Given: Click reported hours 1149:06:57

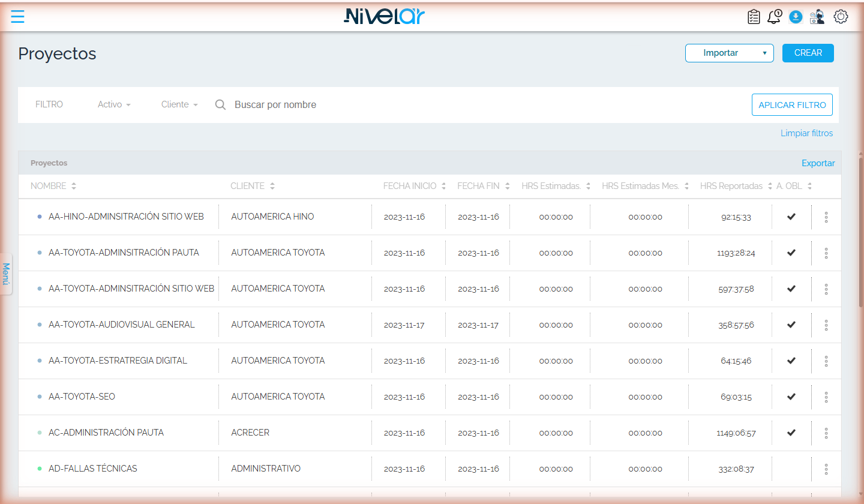Looking at the screenshot, I should 736,433.
